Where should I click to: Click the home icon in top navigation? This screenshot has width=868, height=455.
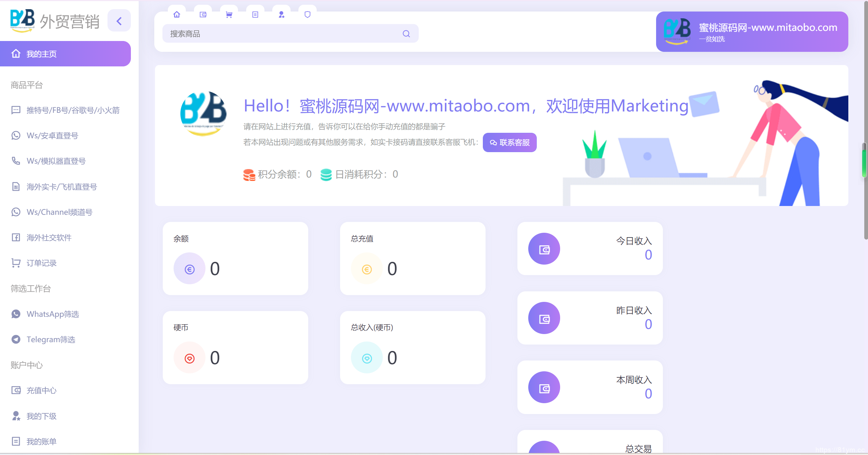(177, 15)
